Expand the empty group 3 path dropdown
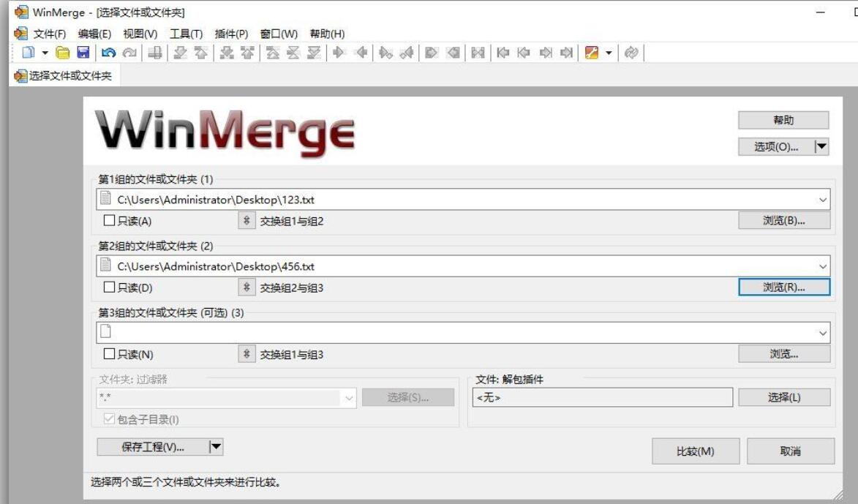 pyautogui.click(x=822, y=334)
